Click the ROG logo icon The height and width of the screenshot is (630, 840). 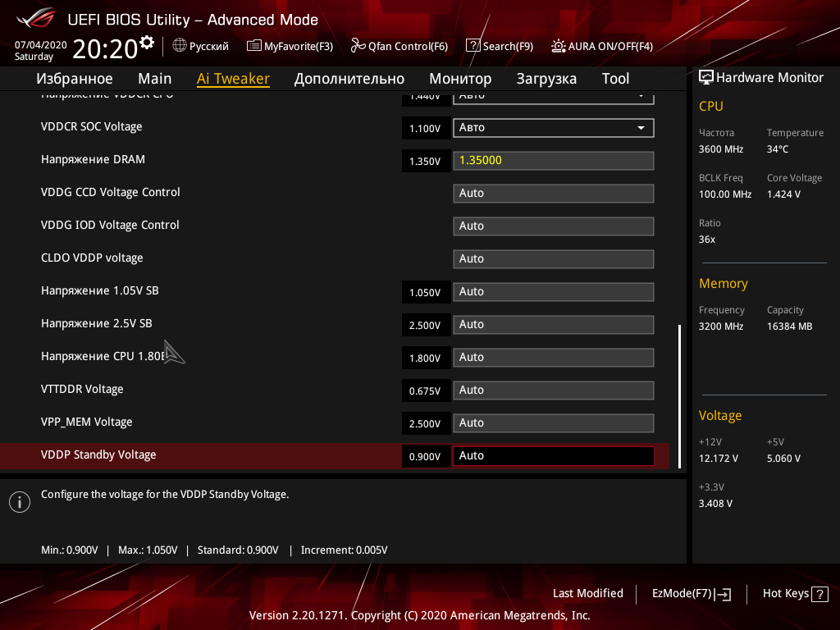pos(36,18)
